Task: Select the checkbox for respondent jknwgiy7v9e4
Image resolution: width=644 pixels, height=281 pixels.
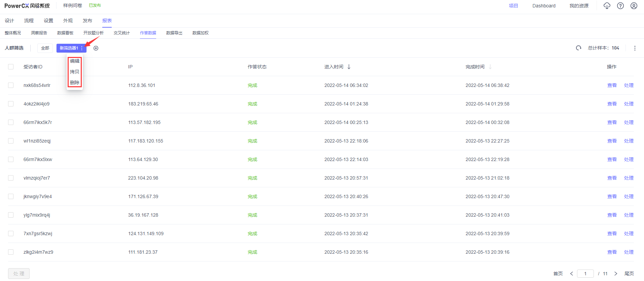Action: click(x=11, y=196)
